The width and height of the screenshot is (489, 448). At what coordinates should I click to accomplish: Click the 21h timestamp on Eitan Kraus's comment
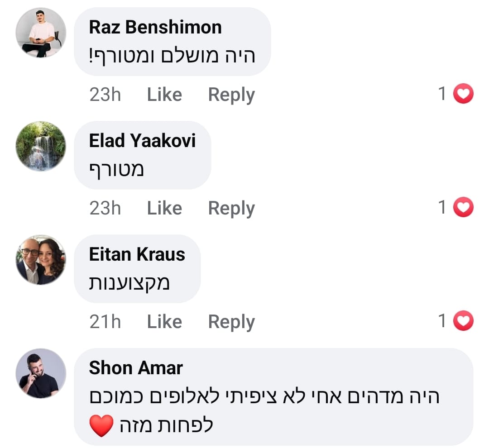coord(105,322)
